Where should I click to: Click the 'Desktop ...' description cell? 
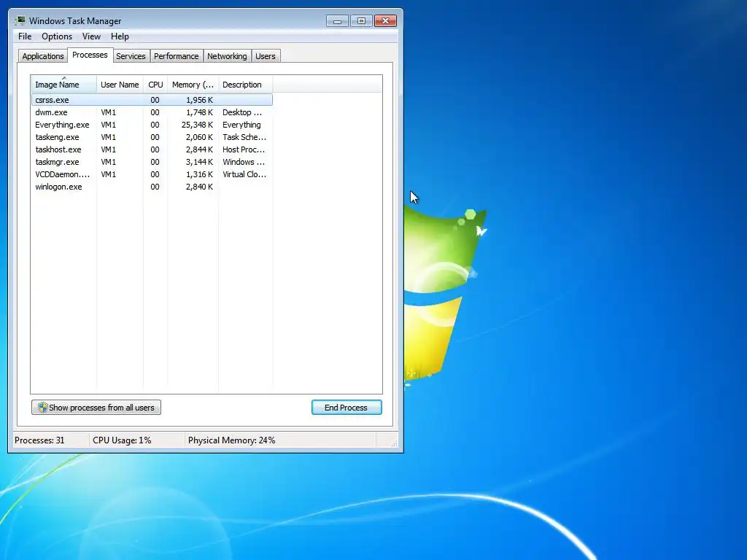(242, 112)
